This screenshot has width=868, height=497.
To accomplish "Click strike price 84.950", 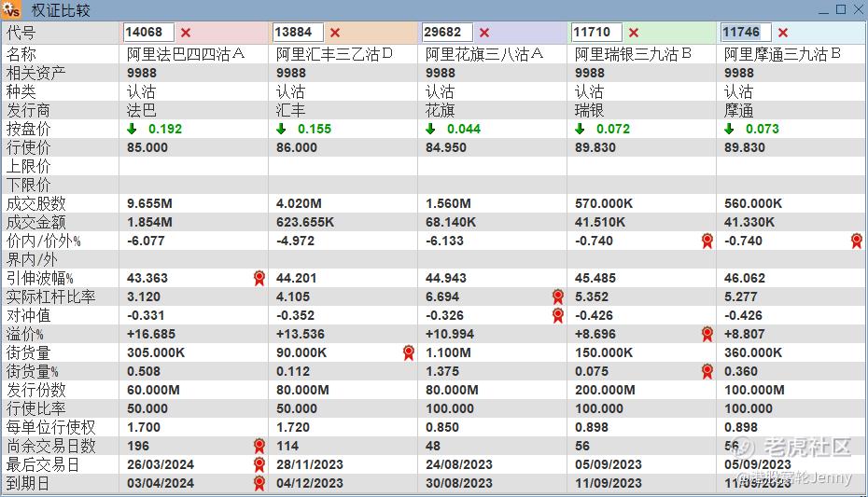I will 446,147.
